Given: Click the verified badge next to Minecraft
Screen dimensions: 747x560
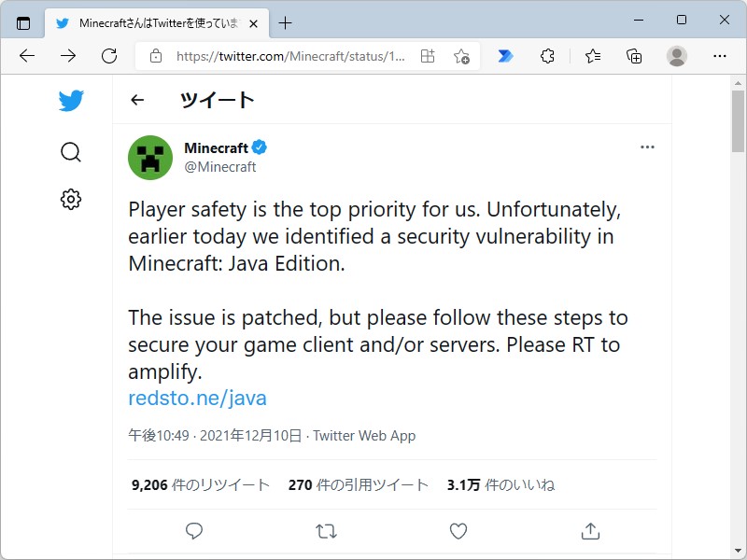Looking at the screenshot, I should pos(259,147).
